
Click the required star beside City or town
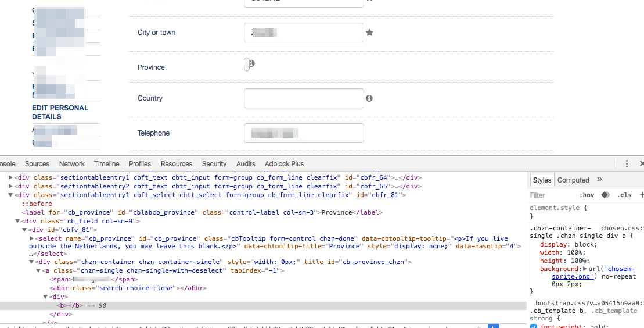369,33
